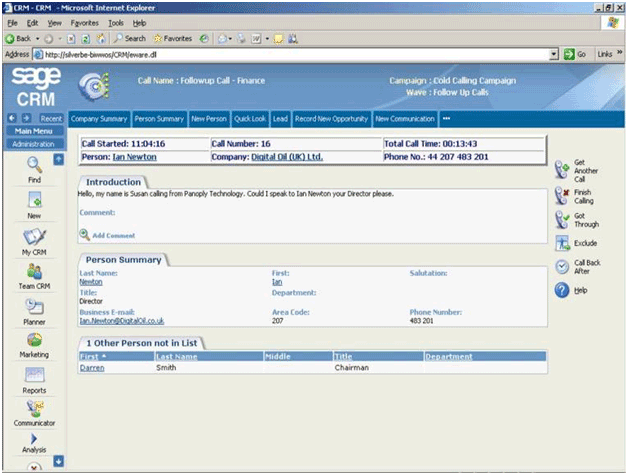Viewport: 628px width, 475px height.
Task: Open the Analysis icon in sidebar
Action: click(34, 439)
